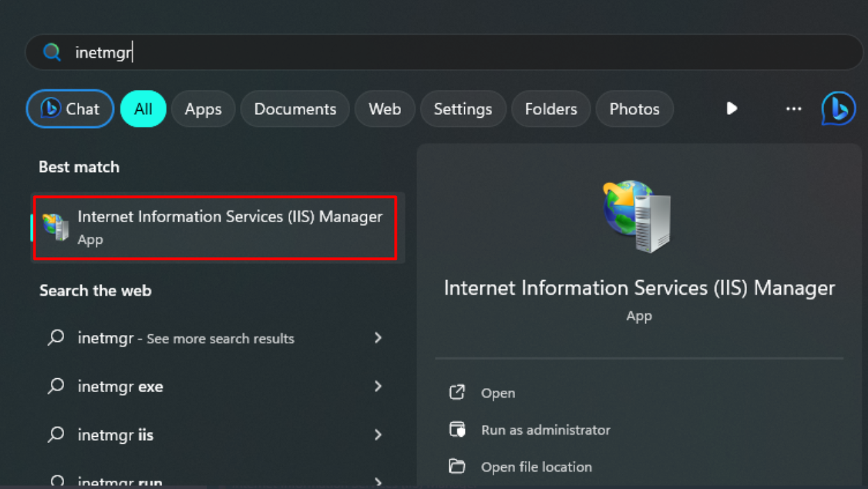Expand the 'inetmgr' web result chevron

(x=378, y=338)
